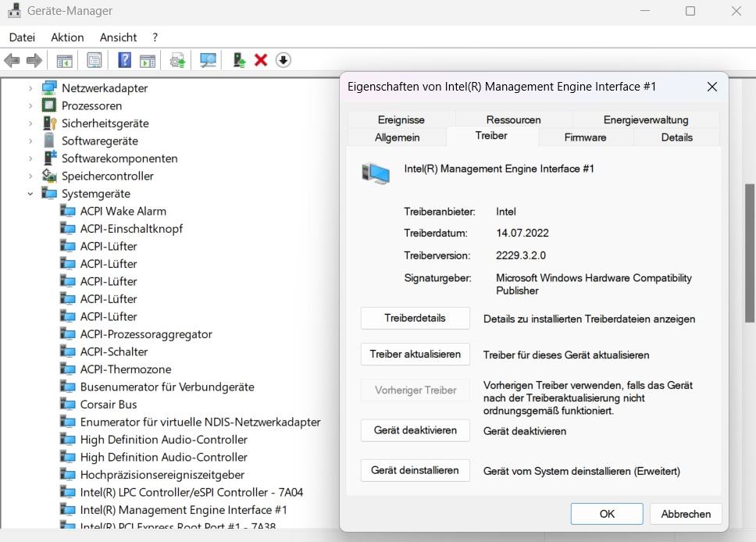Viewport: 756px width, 542px height.
Task: Click the Geräte-Manager title bar app icon
Action: pos(14,11)
